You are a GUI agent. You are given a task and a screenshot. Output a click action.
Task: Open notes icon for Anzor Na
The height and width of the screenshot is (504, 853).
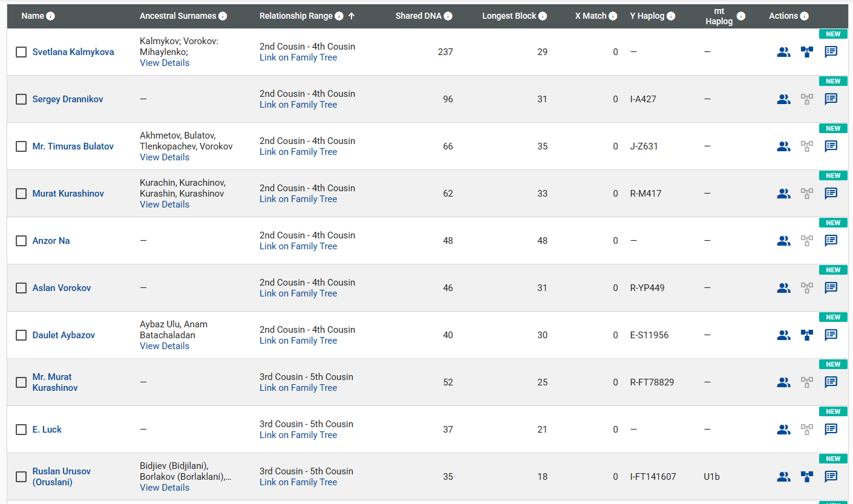831,241
